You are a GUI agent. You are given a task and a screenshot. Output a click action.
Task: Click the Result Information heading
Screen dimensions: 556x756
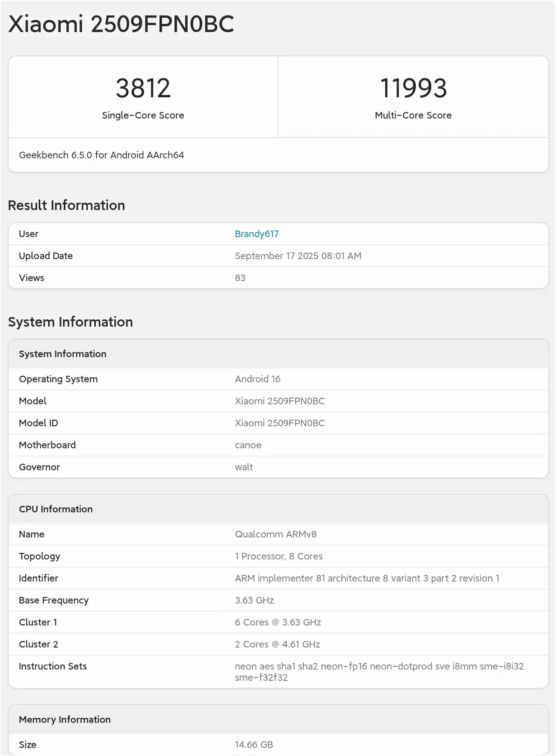[x=66, y=205]
